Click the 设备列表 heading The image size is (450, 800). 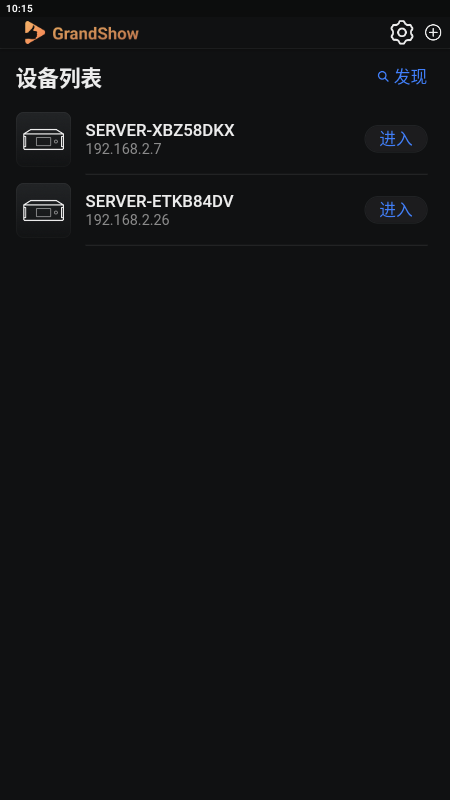[59, 79]
